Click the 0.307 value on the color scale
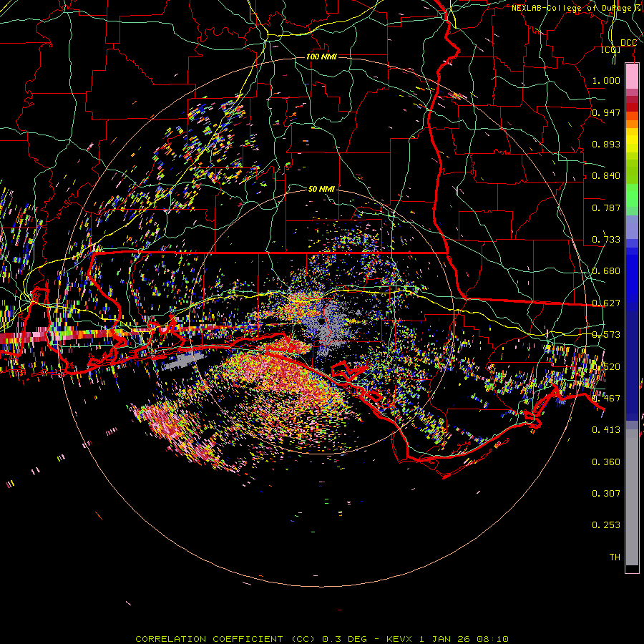The image size is (644, 644). pos(606,494)
